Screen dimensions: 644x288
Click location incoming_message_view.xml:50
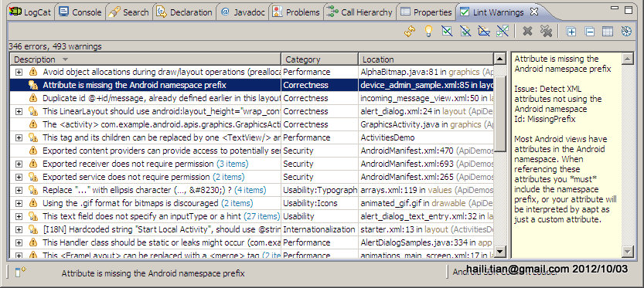pyautogui.click(x=420, y=98)
